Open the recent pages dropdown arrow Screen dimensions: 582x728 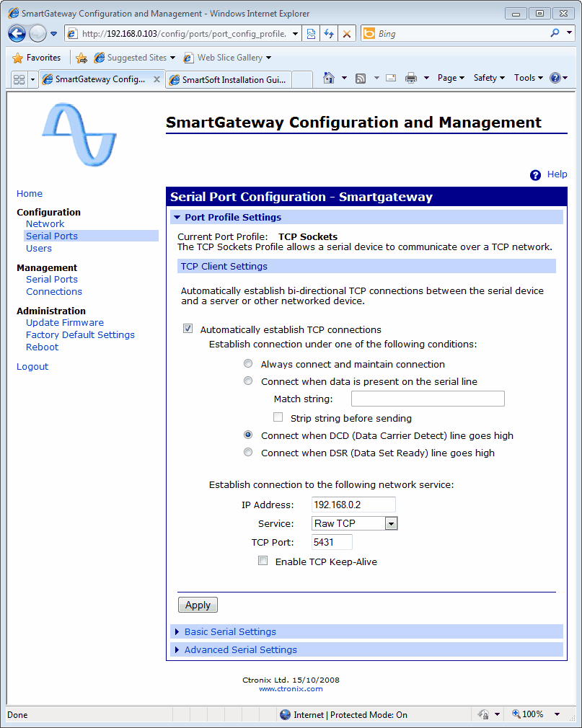pyautogui.click(x=54, y=34)
